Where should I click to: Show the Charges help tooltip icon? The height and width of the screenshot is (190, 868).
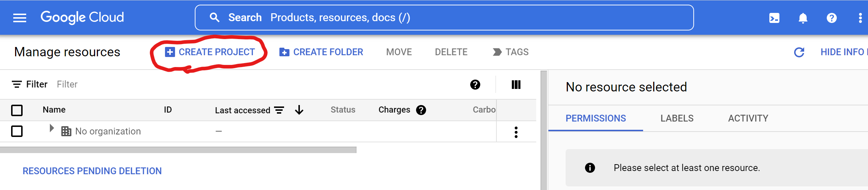pyautogui.click(x=421, y=110)
